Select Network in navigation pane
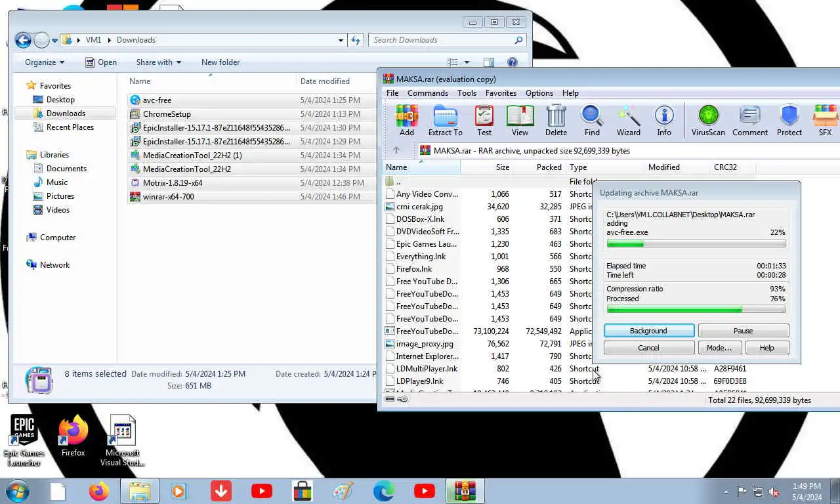Viewport: 840px width, 504px height. tap(54, 265)
